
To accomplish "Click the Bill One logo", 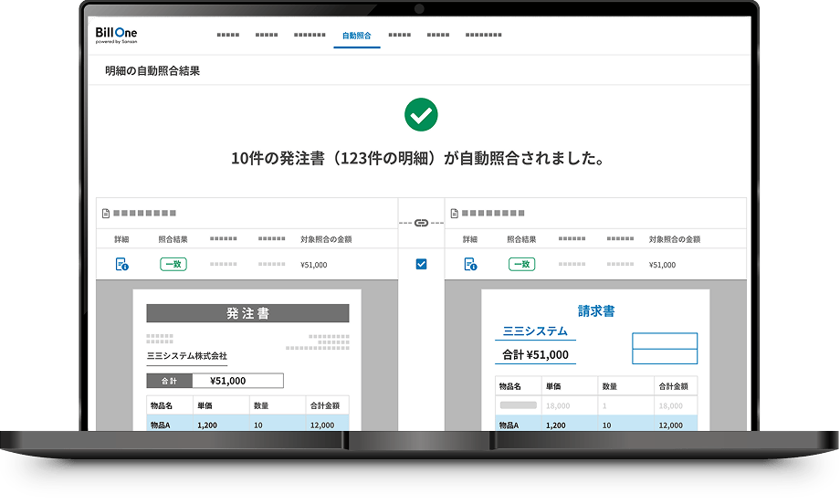I will point(116,35).
